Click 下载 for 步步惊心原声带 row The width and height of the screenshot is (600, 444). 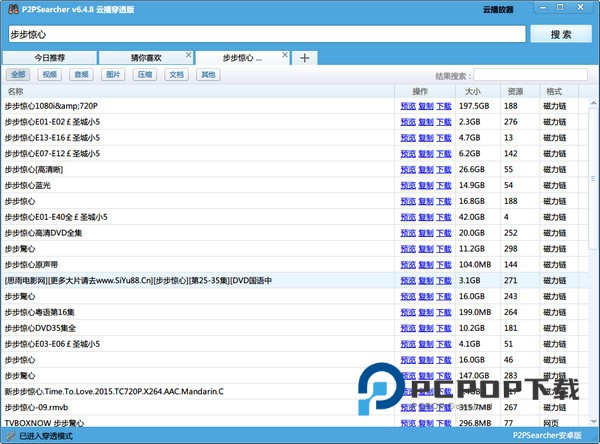coord(444,265)
